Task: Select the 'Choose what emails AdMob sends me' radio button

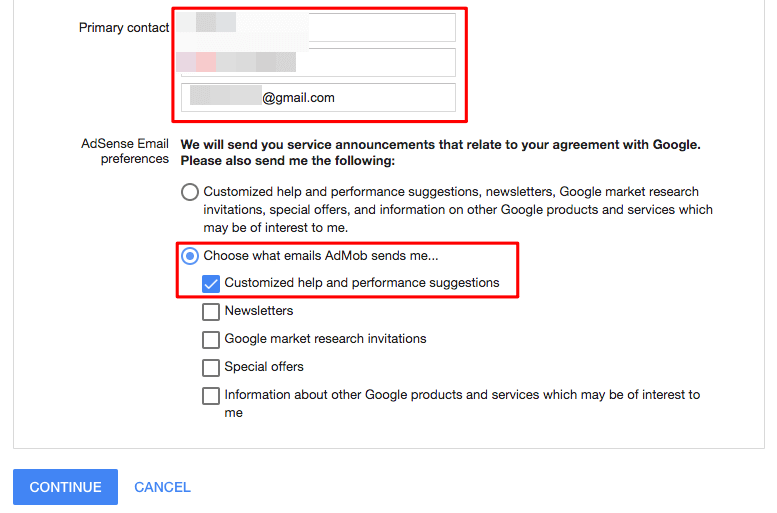Action: point(190,256)
